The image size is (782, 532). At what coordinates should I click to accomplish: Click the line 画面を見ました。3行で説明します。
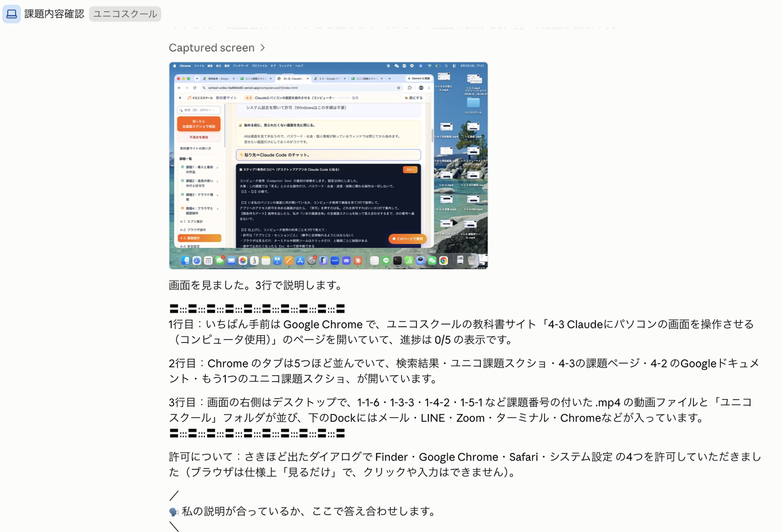point(257,285)
